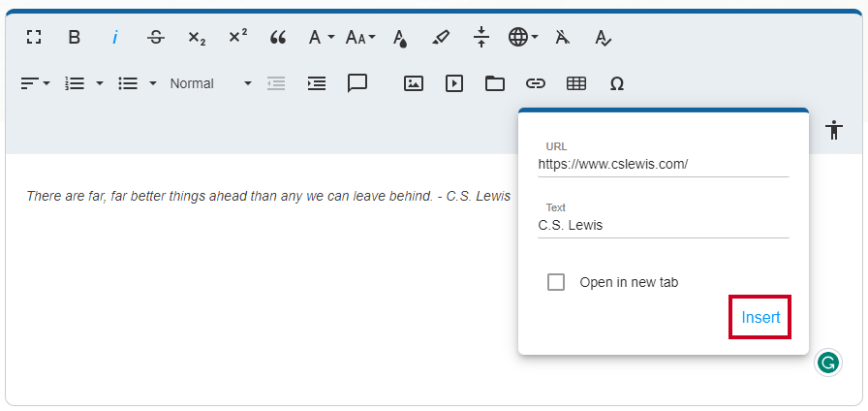868x411 pixels.
Task: Apply bold formatting
Action: coord(75,38)
